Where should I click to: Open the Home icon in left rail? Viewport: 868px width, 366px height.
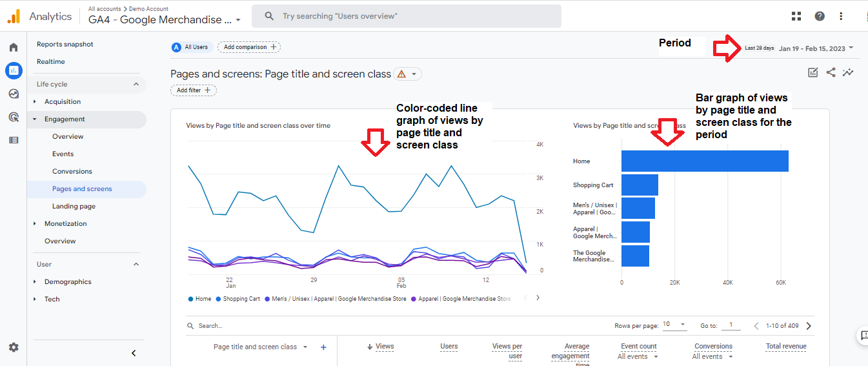click(14, 47)
